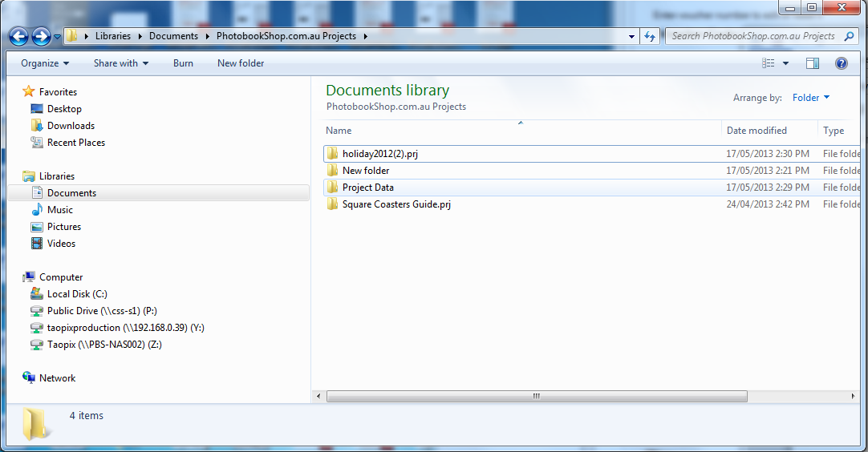This screenshot has height=452, width=868.
Task: Open Desktop in Favorites
Action: 64,109
